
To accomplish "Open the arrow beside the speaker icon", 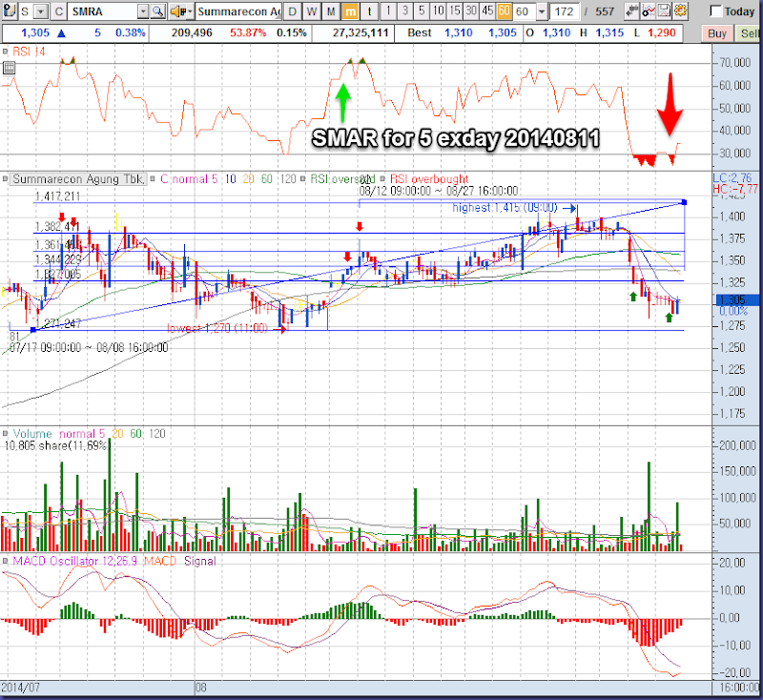I will (x=189, y=11).
